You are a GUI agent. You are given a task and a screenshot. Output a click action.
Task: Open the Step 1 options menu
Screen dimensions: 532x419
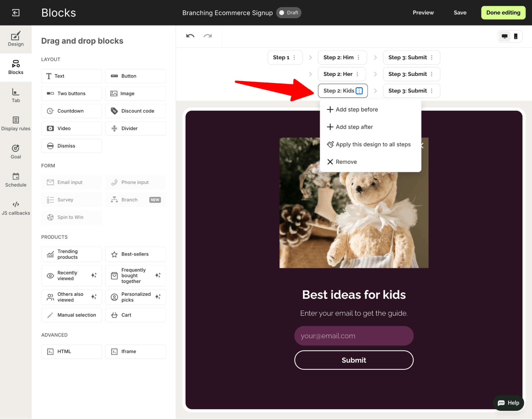click(x=294, y=57)
